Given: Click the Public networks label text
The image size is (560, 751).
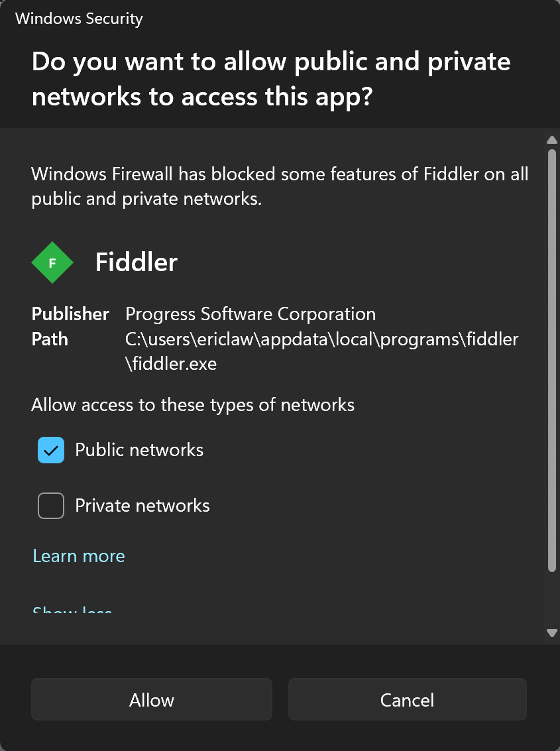Looking at the screenshot, I should pyautogui.click(x=139, y=449).
